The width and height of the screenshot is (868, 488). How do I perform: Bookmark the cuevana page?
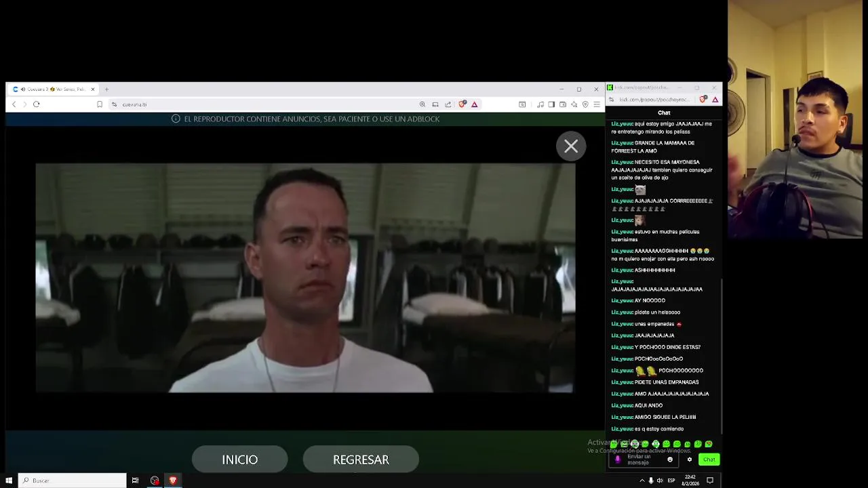[100, 104]
